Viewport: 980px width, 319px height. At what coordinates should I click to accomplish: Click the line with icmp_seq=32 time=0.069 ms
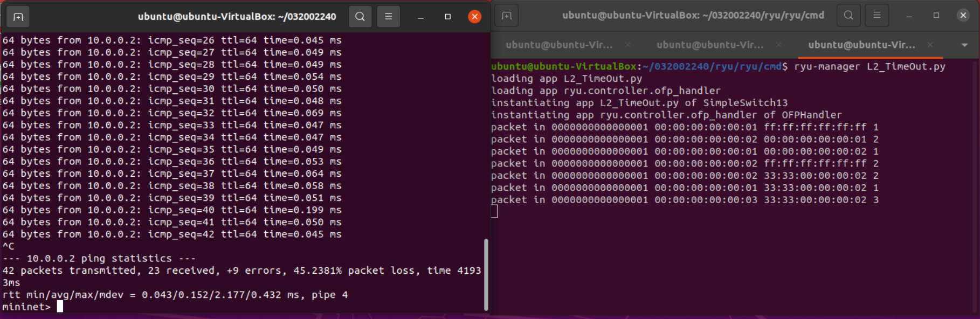(x=172, y=113)
